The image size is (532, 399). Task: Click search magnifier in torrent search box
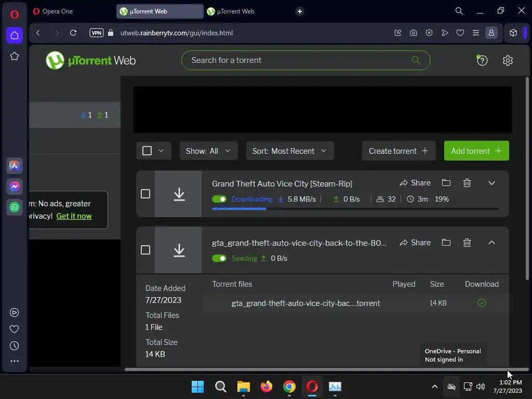click(x=416, y=60)
